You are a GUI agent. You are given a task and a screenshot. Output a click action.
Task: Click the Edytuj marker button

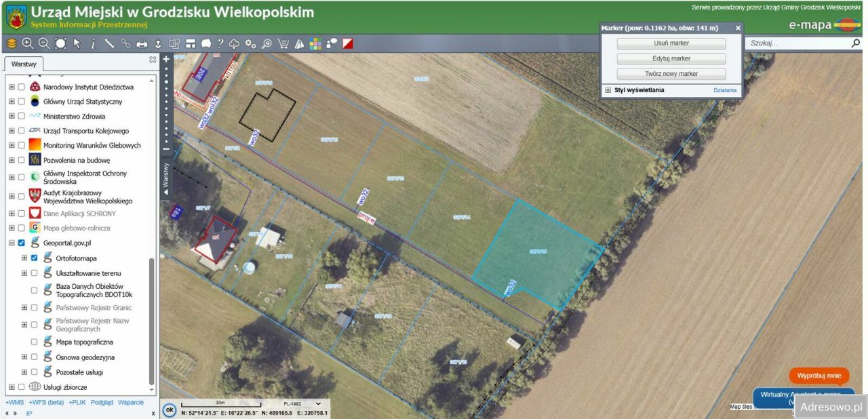[671, 58]
